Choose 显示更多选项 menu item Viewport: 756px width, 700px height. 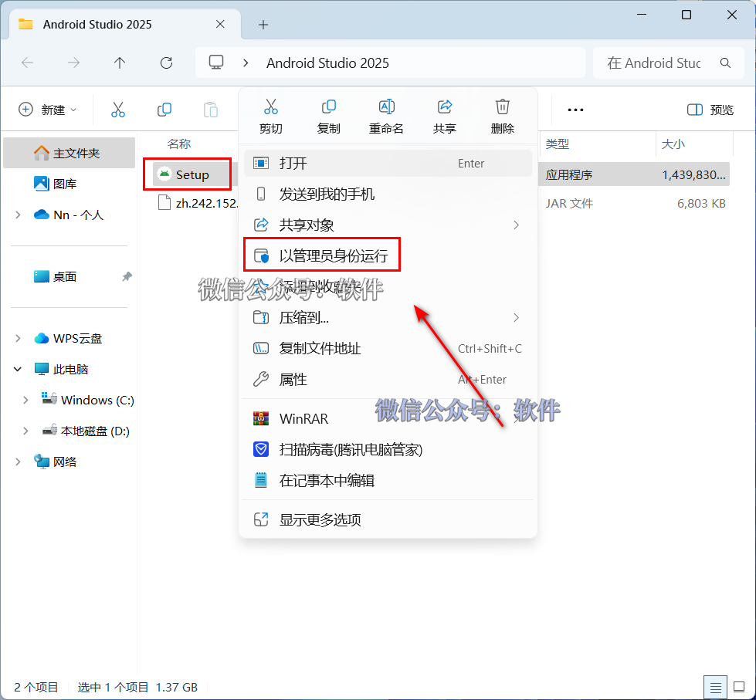(x=388, y=520)
